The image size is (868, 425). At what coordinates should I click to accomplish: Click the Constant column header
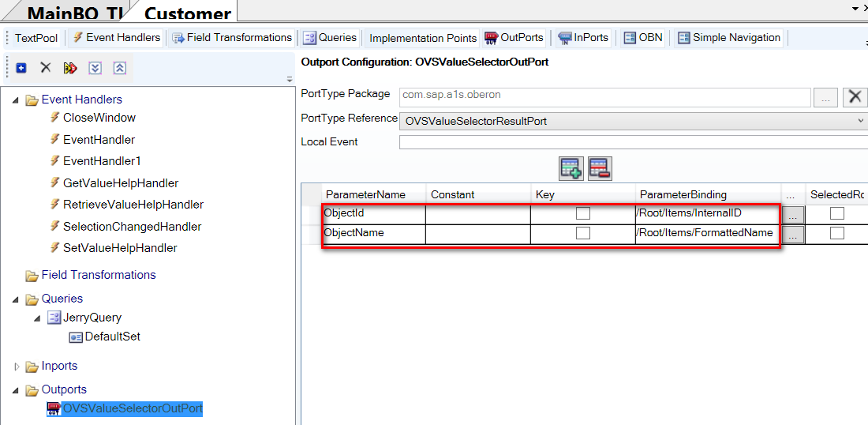(x=478, y=194)
